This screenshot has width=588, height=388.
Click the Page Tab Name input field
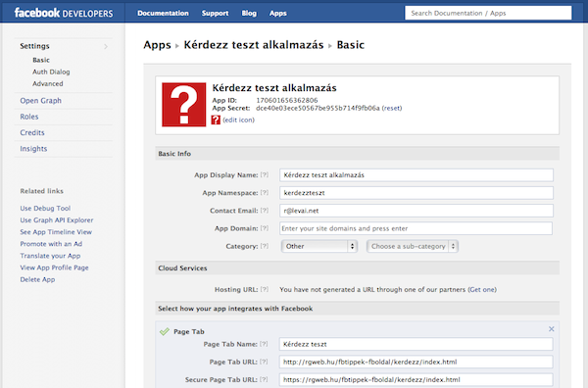[416, 344]
